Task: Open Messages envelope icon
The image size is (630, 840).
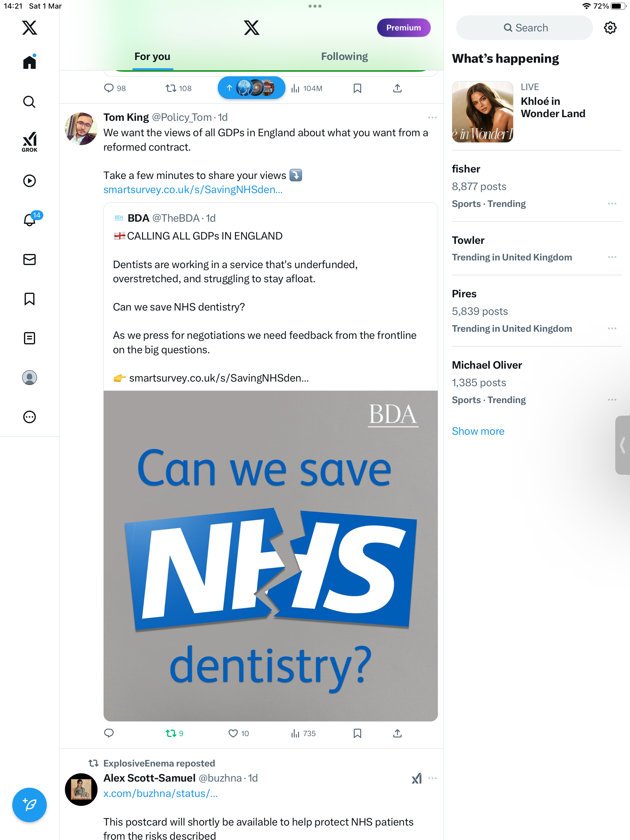Action: [29, 260]
